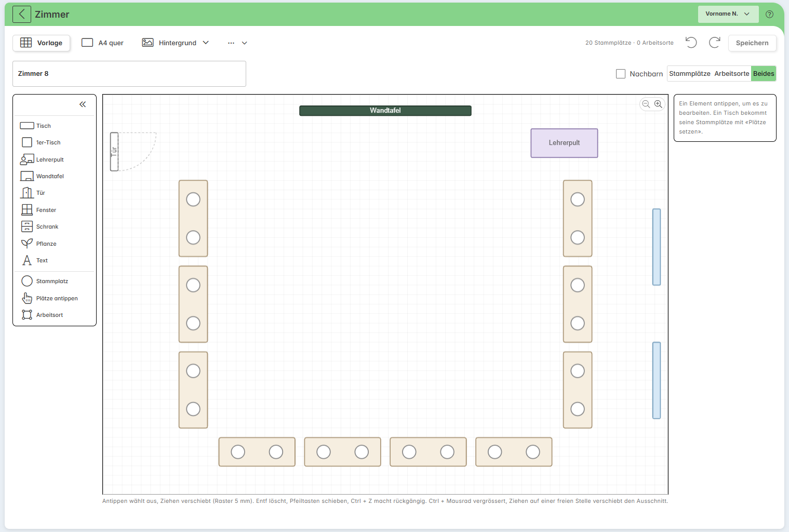Select the Lehrerpult on the canvas
789x532 pixels.
pyautogui.click(x=564, y=143)
